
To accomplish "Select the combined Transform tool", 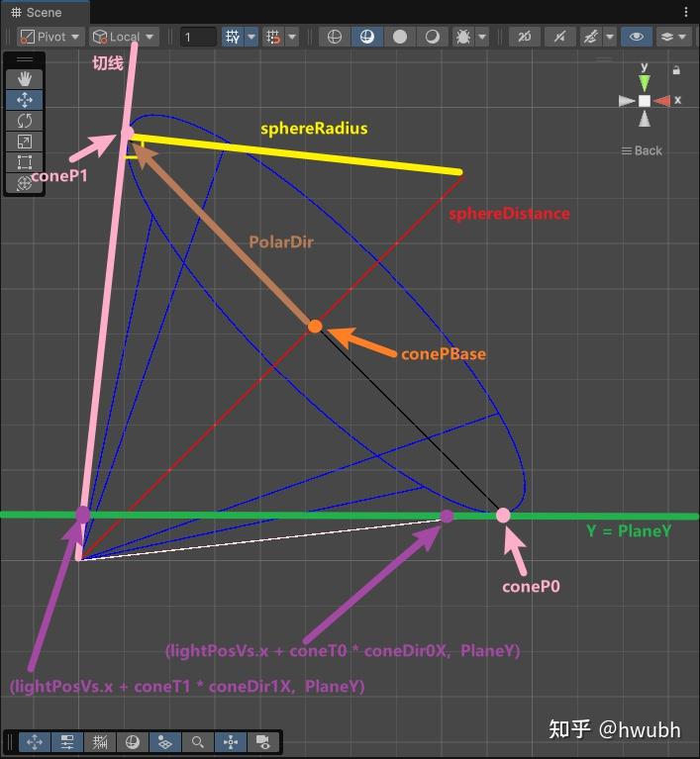I will [x=24, y=183].
